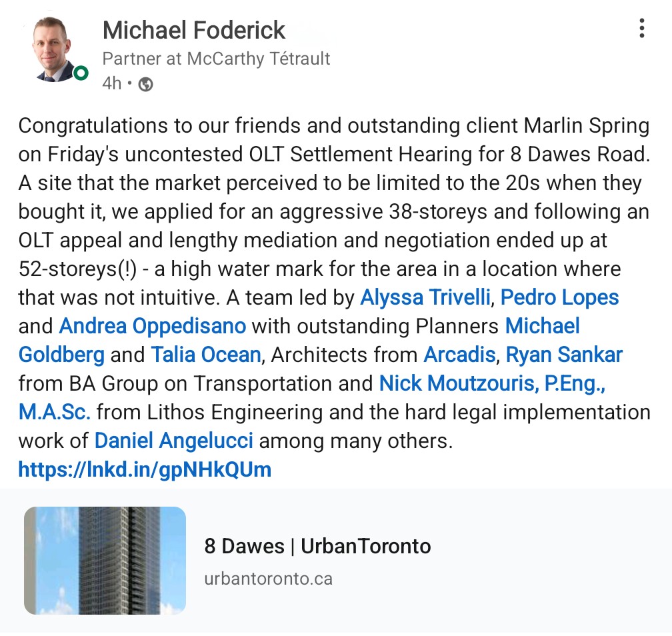The height and width of the screenshot is (636, 672).
Task: Open Alyssa Trivelli's profile mention
Action: (425, 297)
